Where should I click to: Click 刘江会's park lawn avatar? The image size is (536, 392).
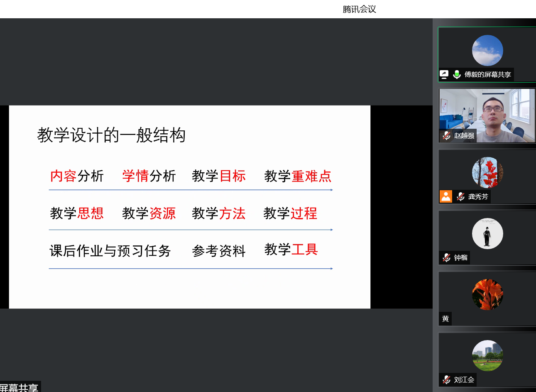(487, 355)
